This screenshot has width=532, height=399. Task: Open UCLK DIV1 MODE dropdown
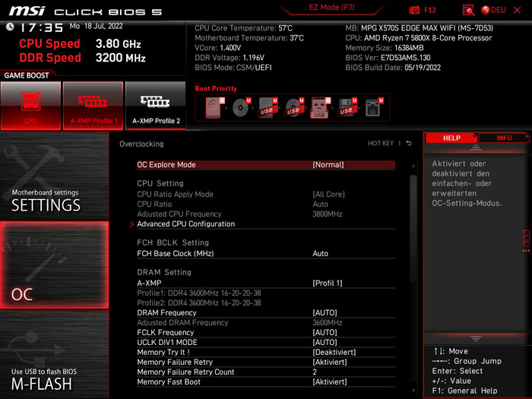click(266, 342)
